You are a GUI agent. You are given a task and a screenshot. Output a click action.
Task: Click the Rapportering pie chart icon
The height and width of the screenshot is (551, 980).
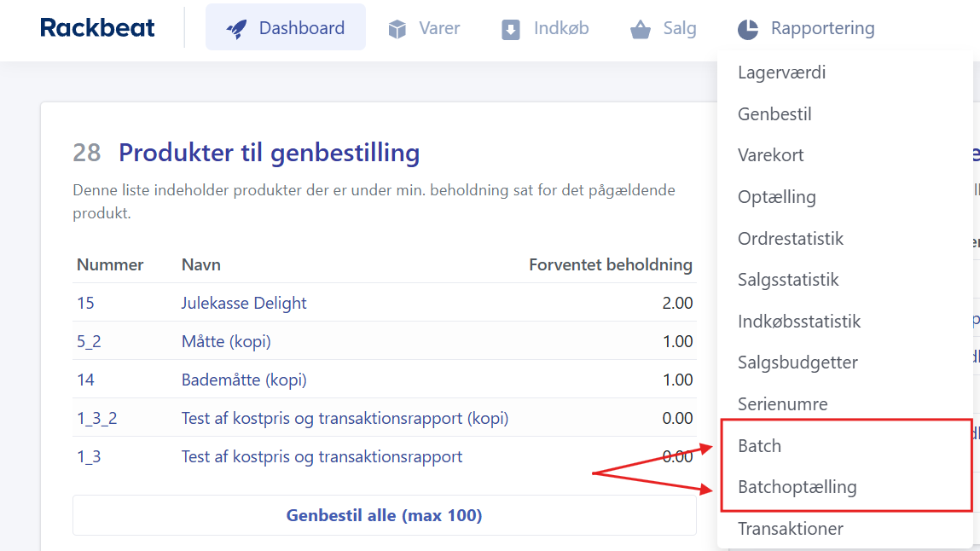point(748,30)
